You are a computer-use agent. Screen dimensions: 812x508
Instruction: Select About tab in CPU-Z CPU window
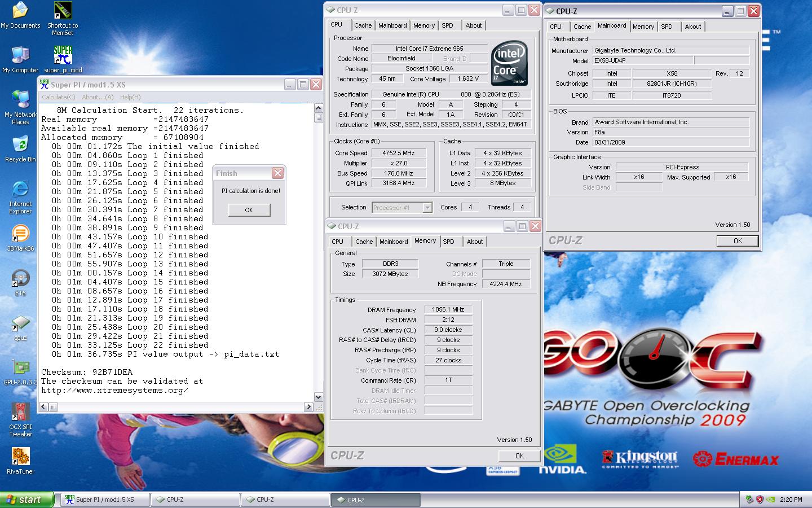click(x=474, y=25)
